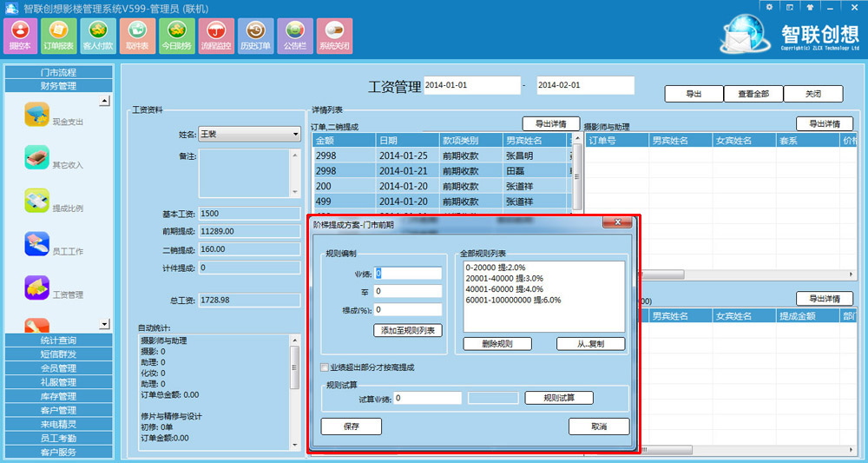
Task: Close the 阶梯提成方案-门市前期 dialog
Action: click(618, 222)
